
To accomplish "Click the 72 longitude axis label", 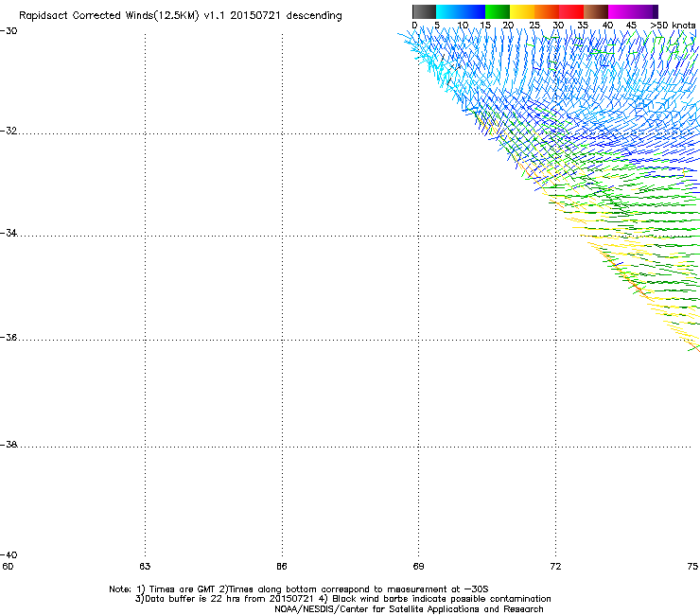I will [x=555, y=567].
